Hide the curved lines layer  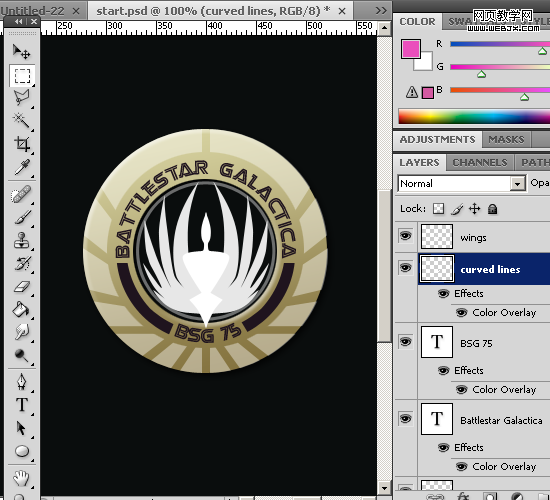(405, 268)
